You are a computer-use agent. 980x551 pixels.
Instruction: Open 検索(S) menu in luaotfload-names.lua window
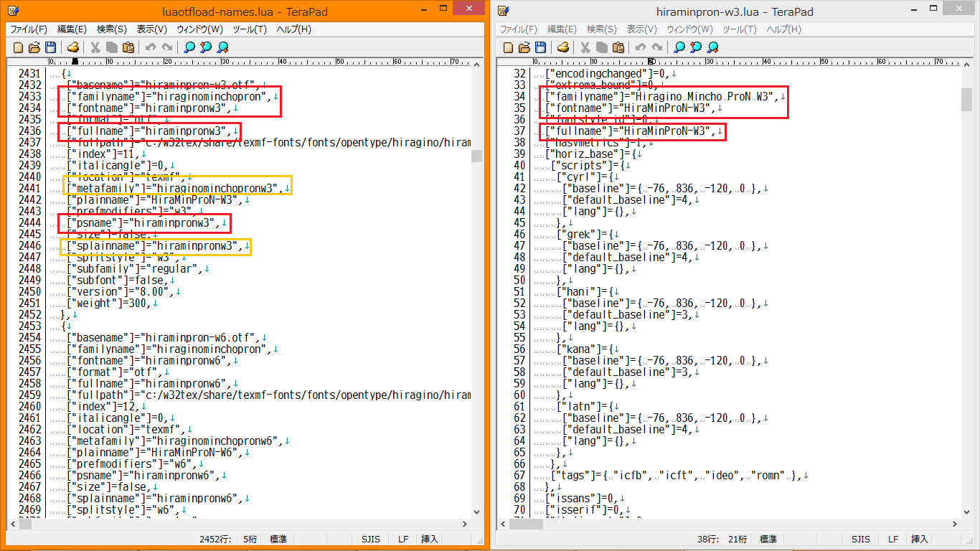pos(111,29)
